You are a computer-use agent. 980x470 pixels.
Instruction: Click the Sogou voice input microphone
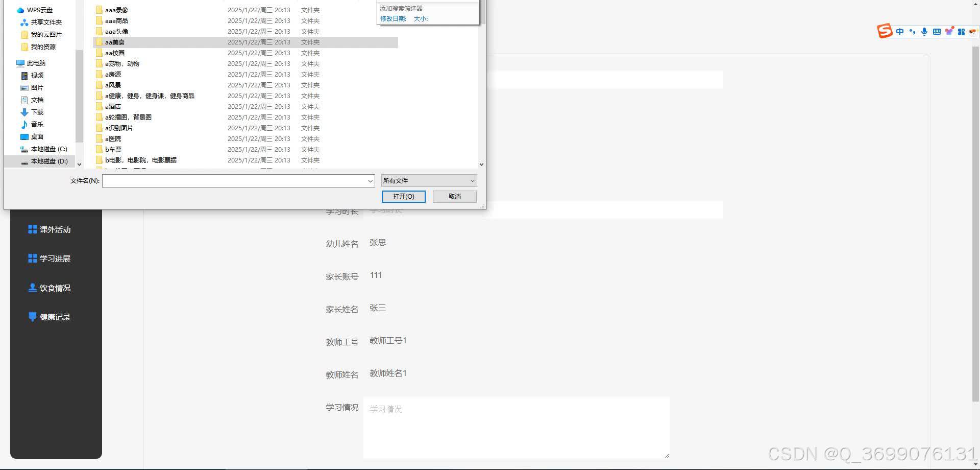924,32
